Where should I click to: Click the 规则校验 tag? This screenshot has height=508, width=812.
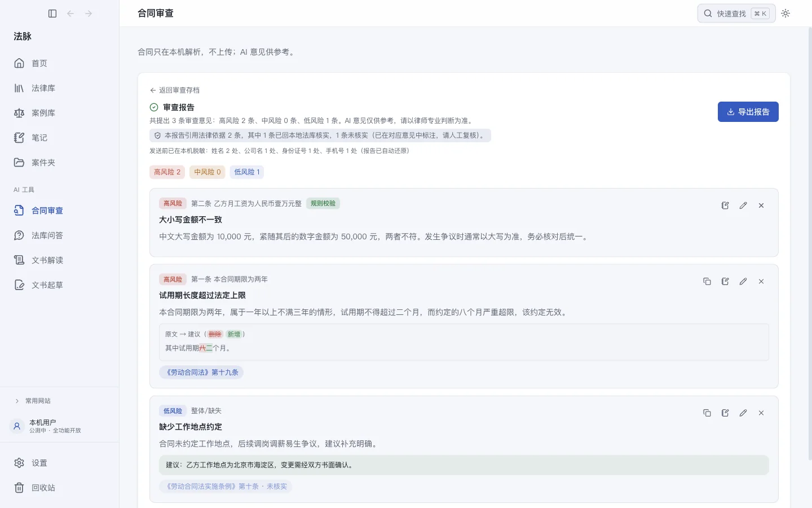pos(323,203)
